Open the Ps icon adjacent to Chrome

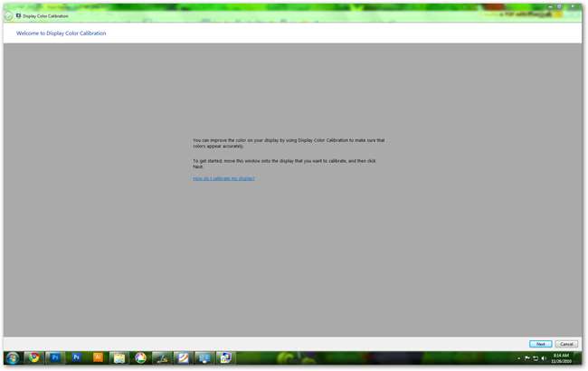(x=55, y=357)
